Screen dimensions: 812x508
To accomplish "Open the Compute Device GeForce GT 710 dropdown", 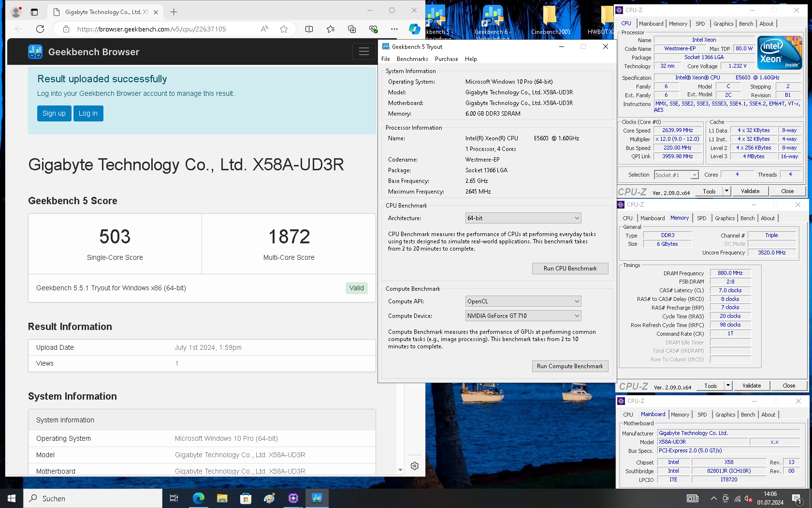I will [x=523, y=316].
